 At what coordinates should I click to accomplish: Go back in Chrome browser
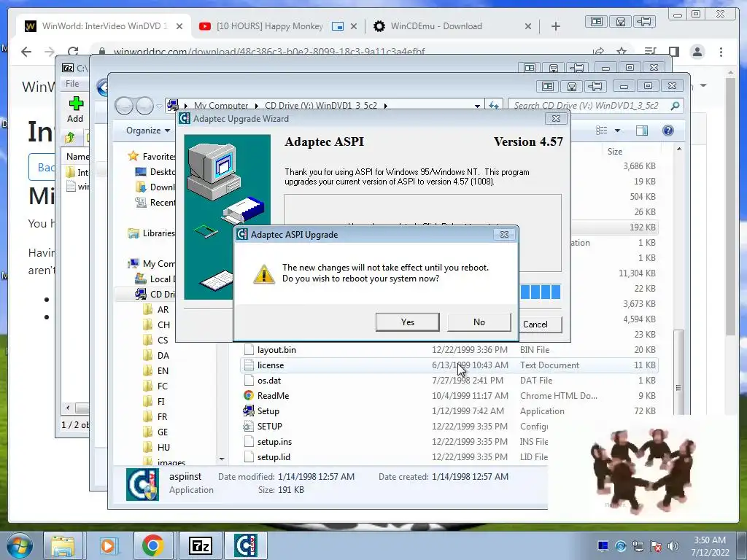(x=26, y=52)
